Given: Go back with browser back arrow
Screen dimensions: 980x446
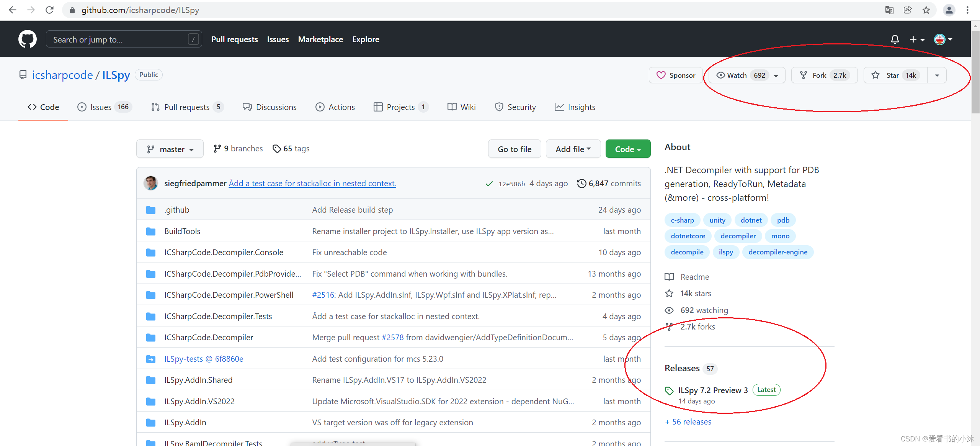Looking at the screenshot, I should pyautogui.click(x=12, y=10).
